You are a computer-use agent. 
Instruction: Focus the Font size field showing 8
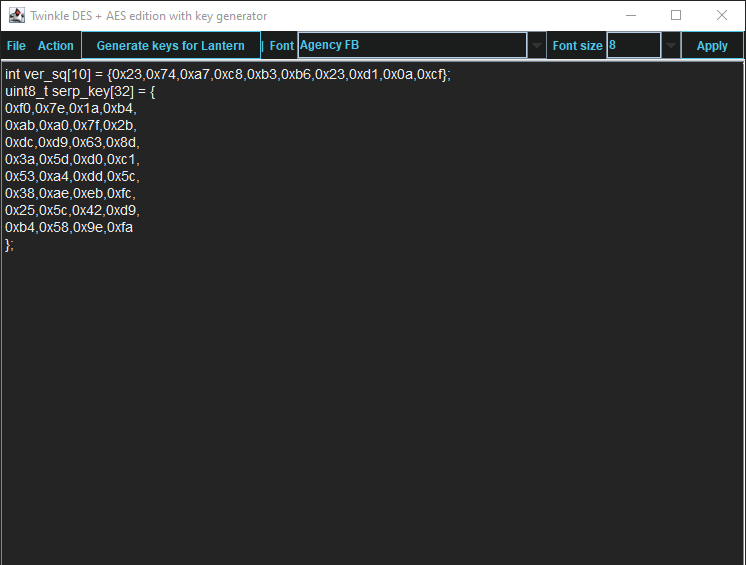(634, 45)
